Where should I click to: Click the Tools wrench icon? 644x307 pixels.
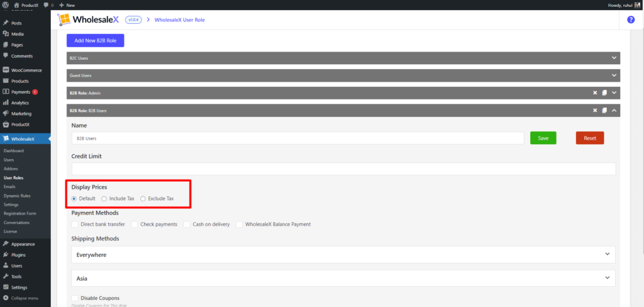coord(6,277)
